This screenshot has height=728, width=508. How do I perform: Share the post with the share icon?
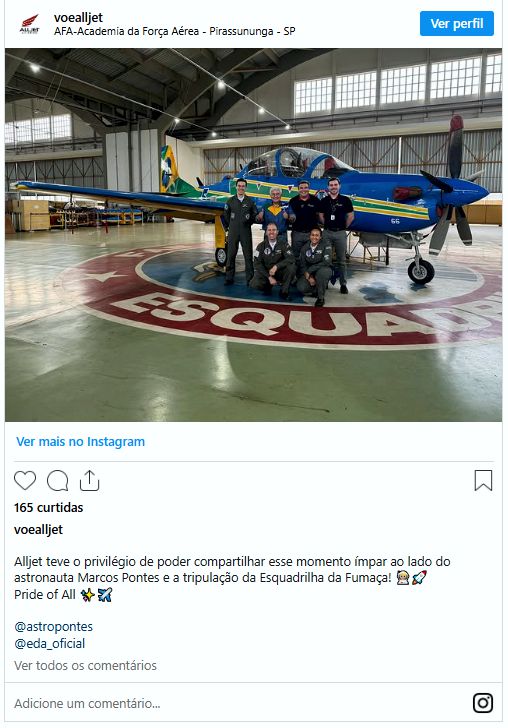pyautogui.click(x=90, y=481)
